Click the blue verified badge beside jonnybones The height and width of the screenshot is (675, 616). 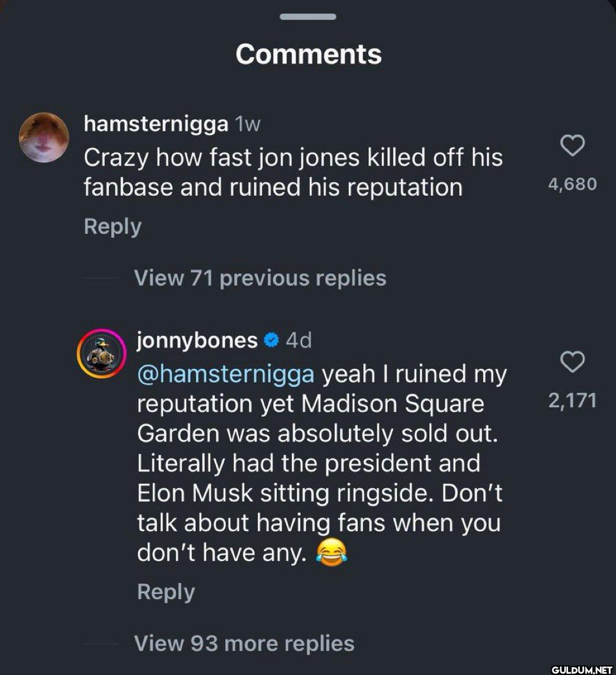(272, 340)
